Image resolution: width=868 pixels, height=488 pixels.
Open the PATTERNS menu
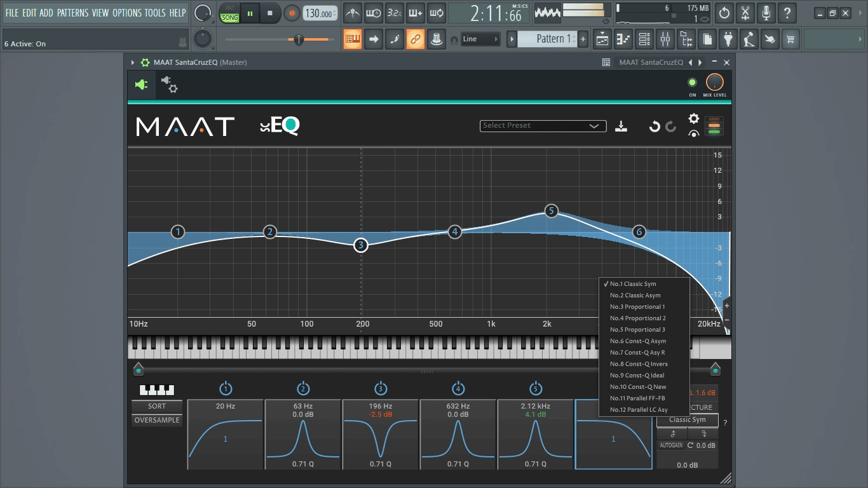pos(72,13)
